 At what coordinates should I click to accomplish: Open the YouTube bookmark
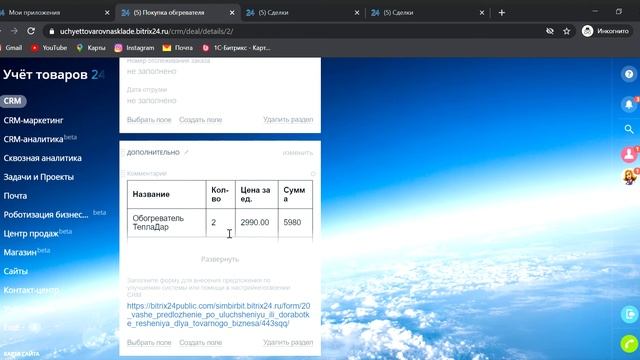(x=49, y=48)
